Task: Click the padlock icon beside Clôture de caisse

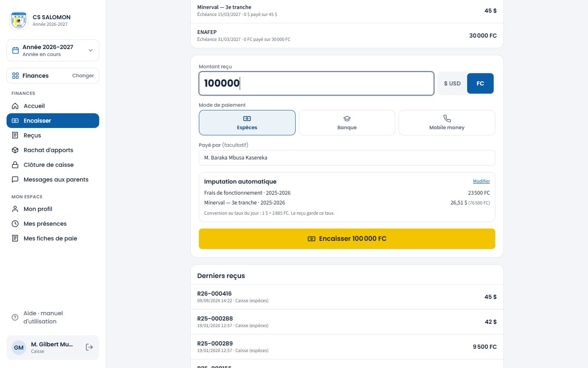Action: tap(15, 165)
